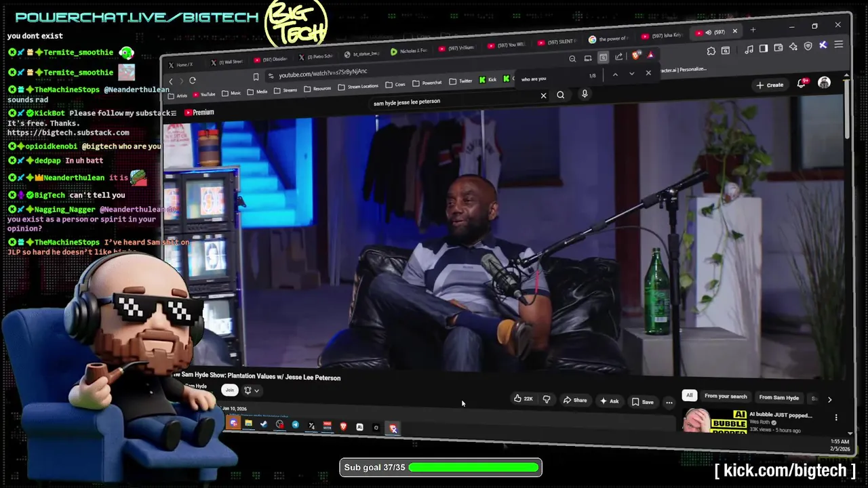Like the video showing 22K
The image size is (868, 488).
click(x=523, y=399)
